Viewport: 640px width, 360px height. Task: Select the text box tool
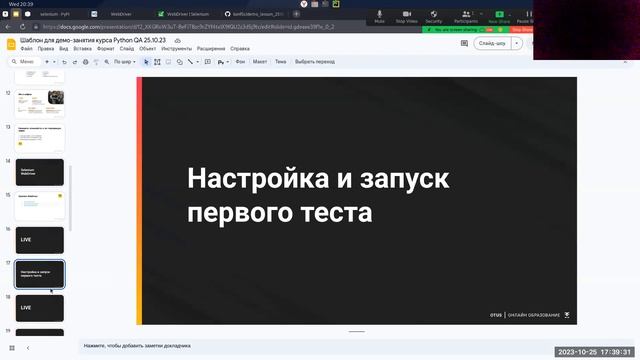pos(157,62)
